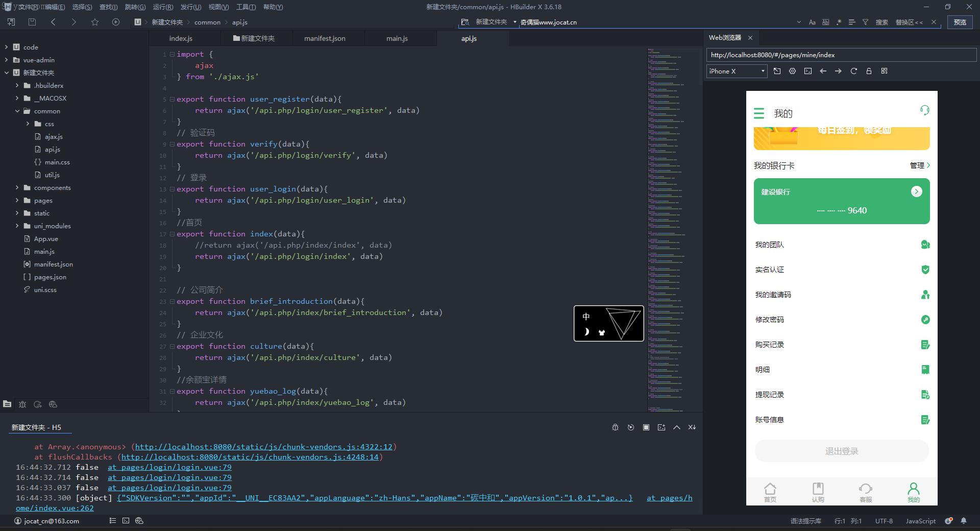Open the 运行(R) menu
Viewport: 980px width, 531px height.
[x=163, y=7]
